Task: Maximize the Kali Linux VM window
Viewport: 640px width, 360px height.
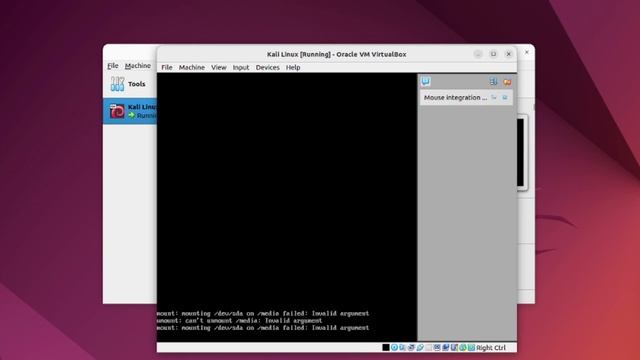Action: coord(493,54)
